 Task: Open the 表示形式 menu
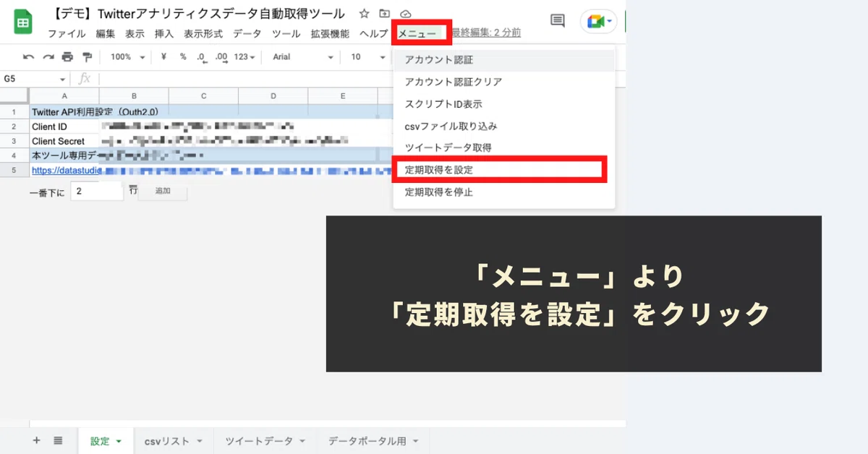(203, 33)
